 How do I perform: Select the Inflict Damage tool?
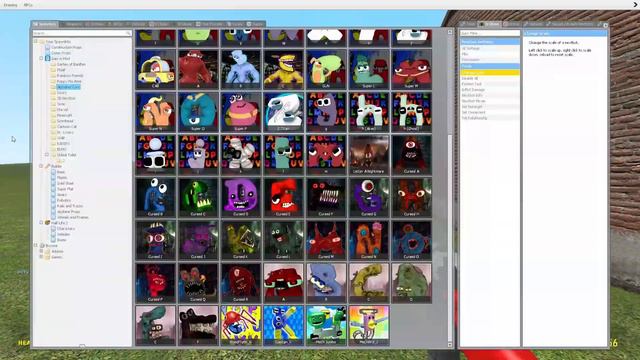point(490,89)
